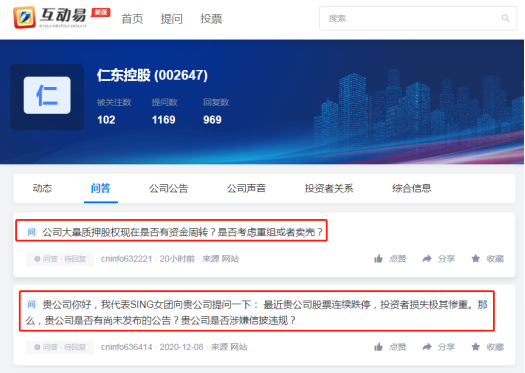Image resolution: width=525 pixels, height=373 pixels.
Task: Click the 仁 company avatar thumbnail
Action: point(47,96)
